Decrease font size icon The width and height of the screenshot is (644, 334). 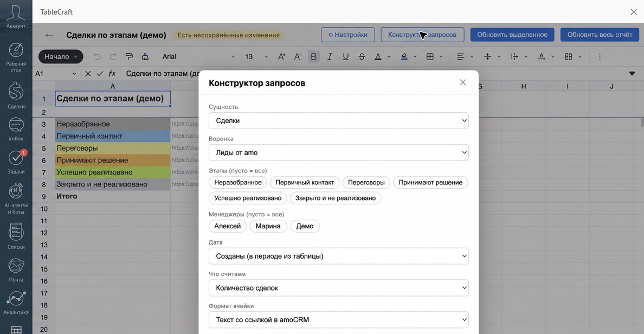pyautogui.click(x=298, y=57)
